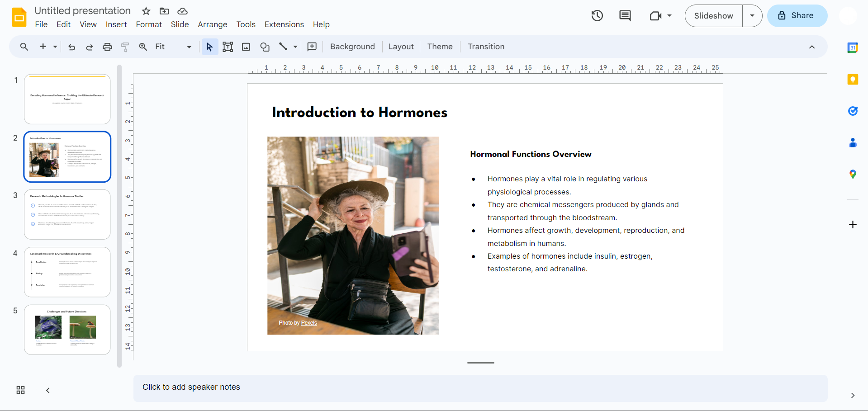Click the paint format icon
The width and height of the screenshot is (868, 411).
point(125,47)
